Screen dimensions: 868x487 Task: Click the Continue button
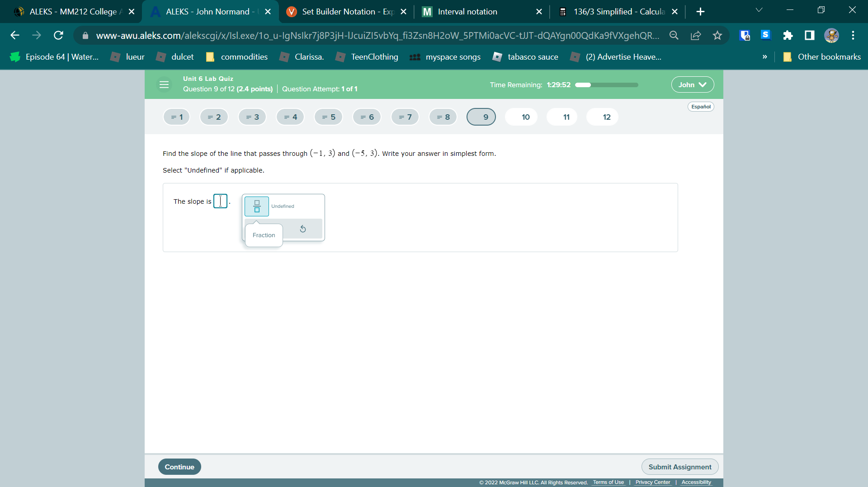[179, 467]
